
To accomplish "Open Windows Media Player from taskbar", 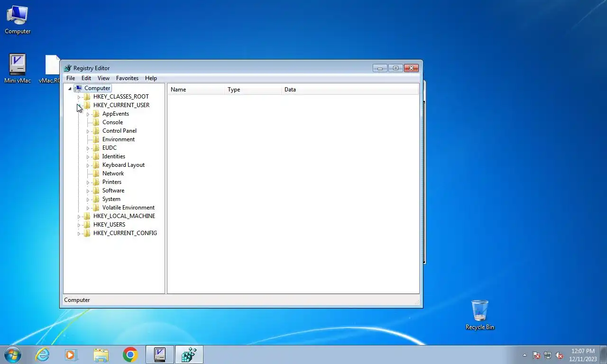I will [71, 355].
